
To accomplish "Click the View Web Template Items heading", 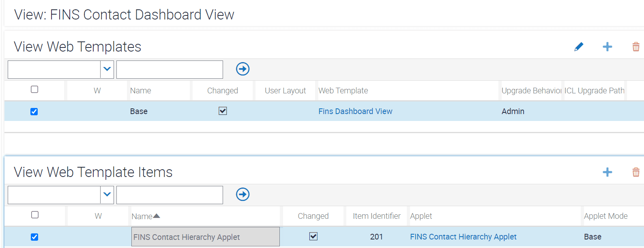I will (x=93, y=172).
